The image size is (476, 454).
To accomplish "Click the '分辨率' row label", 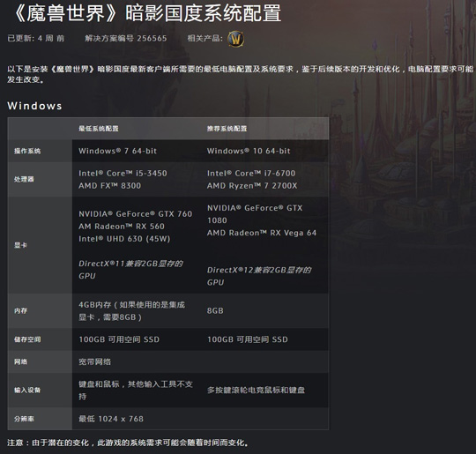I will coord(24,419).
